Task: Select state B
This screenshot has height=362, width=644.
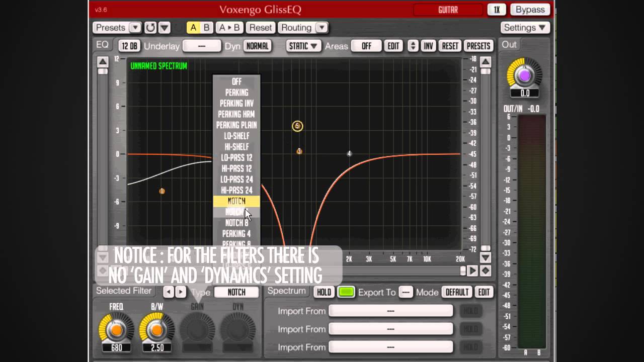Action: tap(206, 28)
